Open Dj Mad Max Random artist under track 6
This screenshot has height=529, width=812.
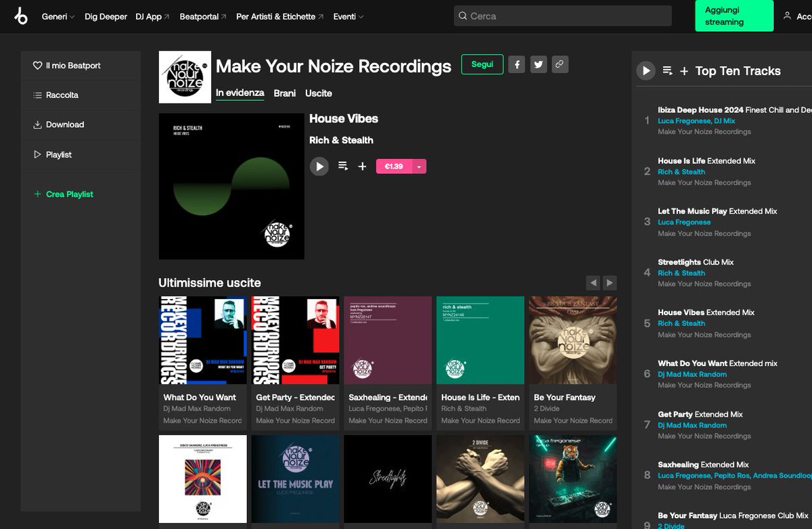692,374
